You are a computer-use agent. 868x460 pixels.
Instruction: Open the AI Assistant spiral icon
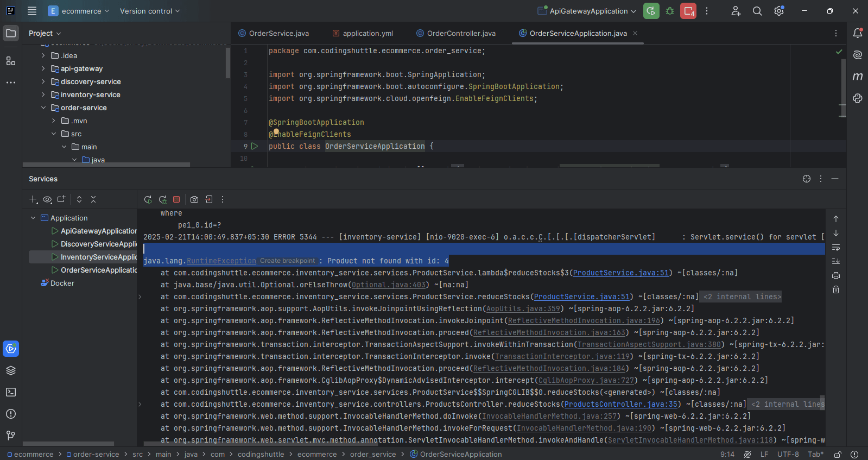point(858,55)
